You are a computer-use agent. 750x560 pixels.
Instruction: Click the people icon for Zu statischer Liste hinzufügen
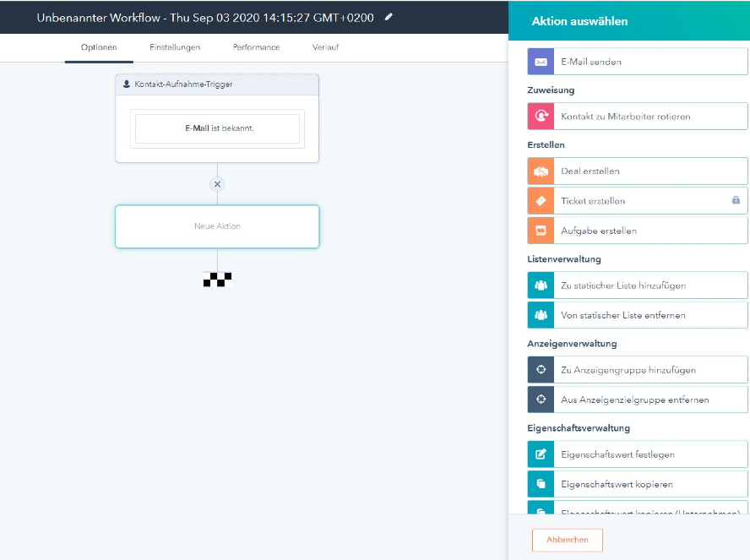point(541,285)
